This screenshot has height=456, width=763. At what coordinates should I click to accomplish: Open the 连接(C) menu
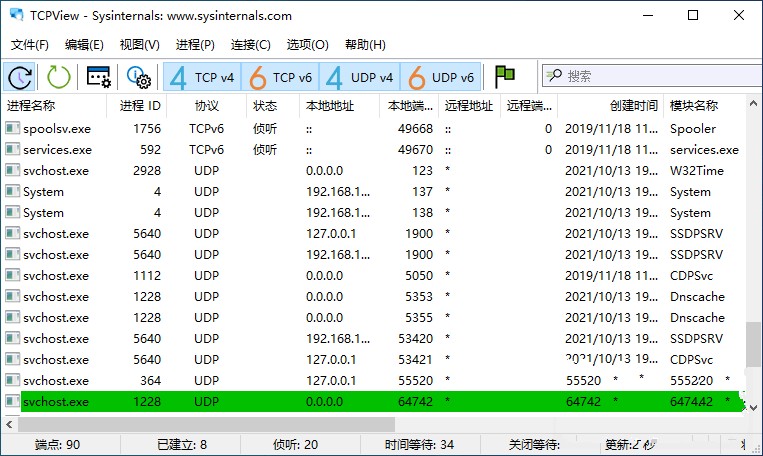click(251, 45)
